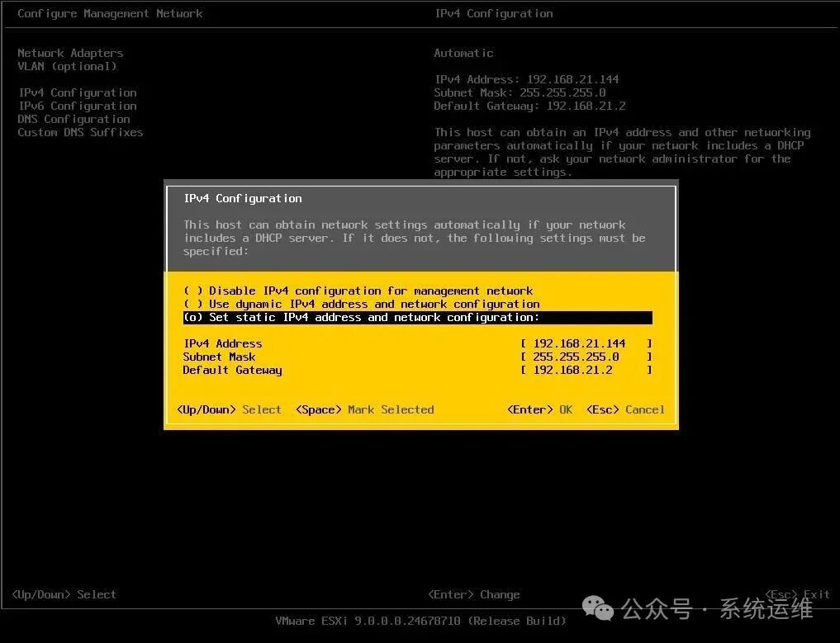The height and width of the screenshot is (643, 840).
Task: Click the Subnet Mask label in dialog
Action: point(219,357)
